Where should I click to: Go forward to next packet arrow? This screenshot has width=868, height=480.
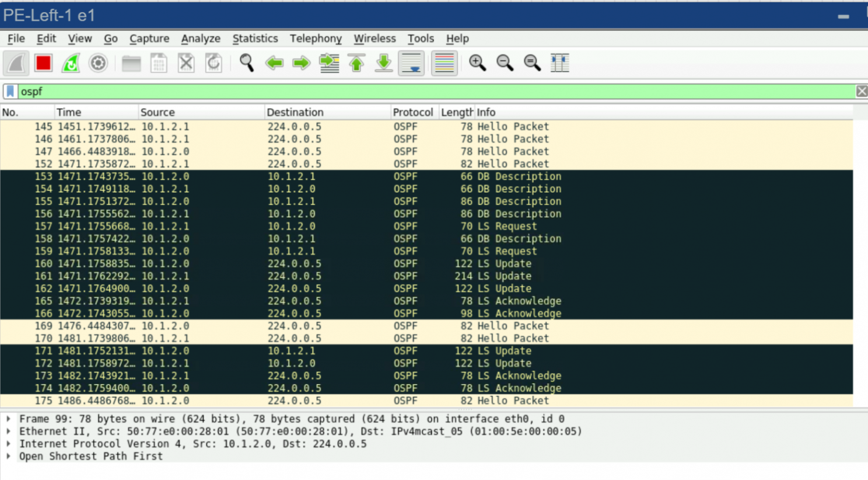(301, 63)
